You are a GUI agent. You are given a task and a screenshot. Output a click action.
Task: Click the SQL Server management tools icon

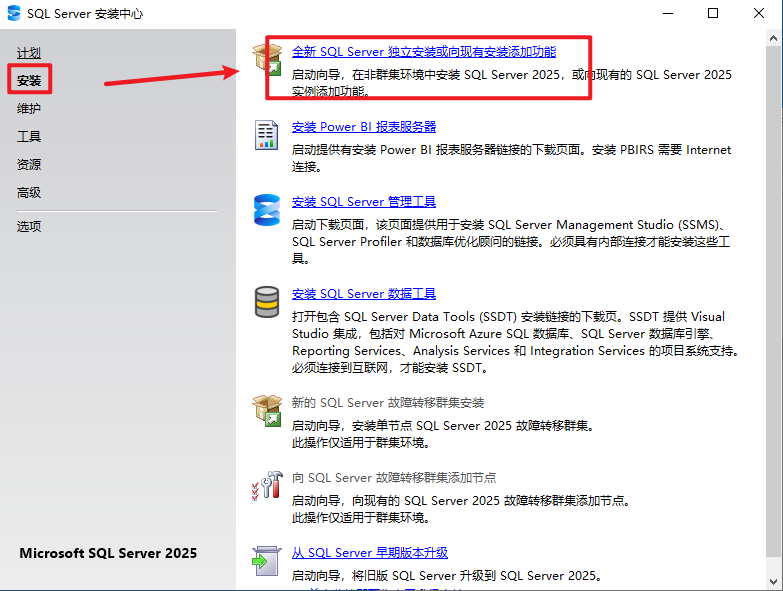point(267,210)
